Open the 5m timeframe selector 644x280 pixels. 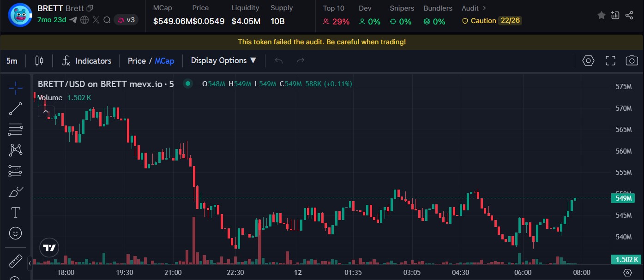[12, 60]
